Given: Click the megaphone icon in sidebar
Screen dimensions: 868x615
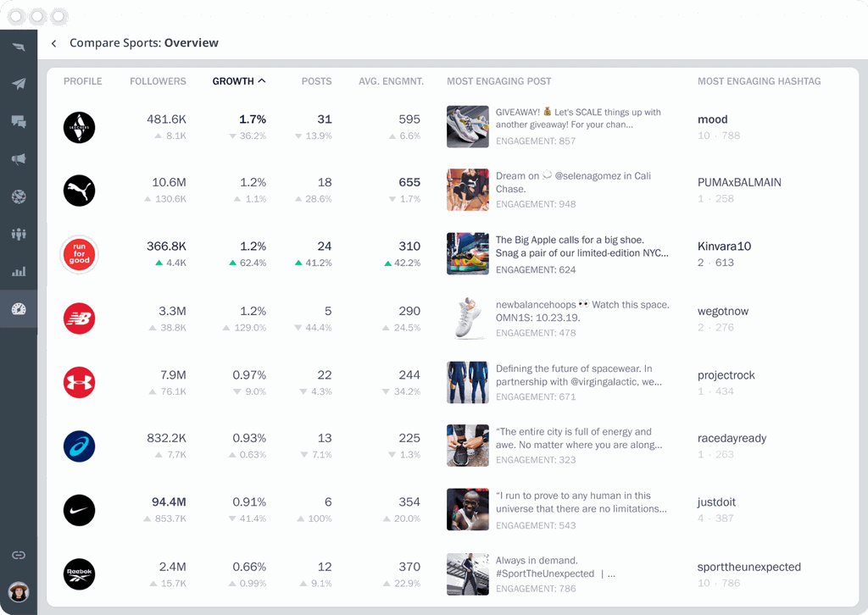Looking at the screenshot, I should click(x=19, y=158).
